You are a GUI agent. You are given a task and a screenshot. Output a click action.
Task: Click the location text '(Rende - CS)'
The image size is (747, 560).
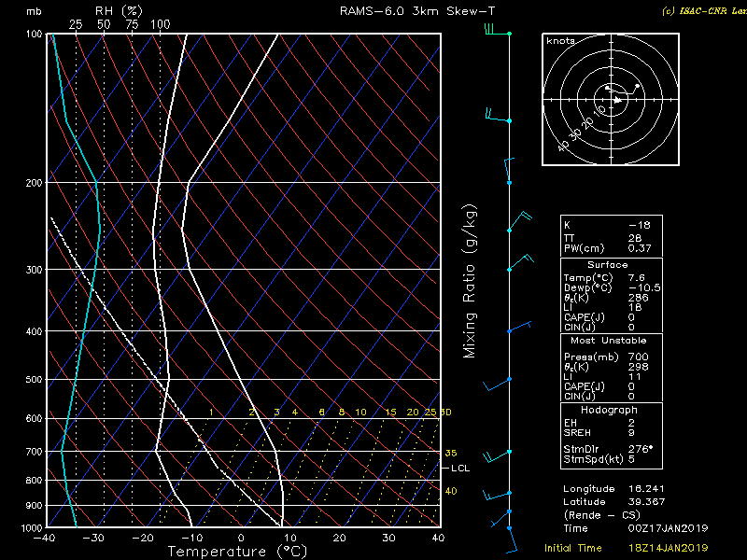602,515
